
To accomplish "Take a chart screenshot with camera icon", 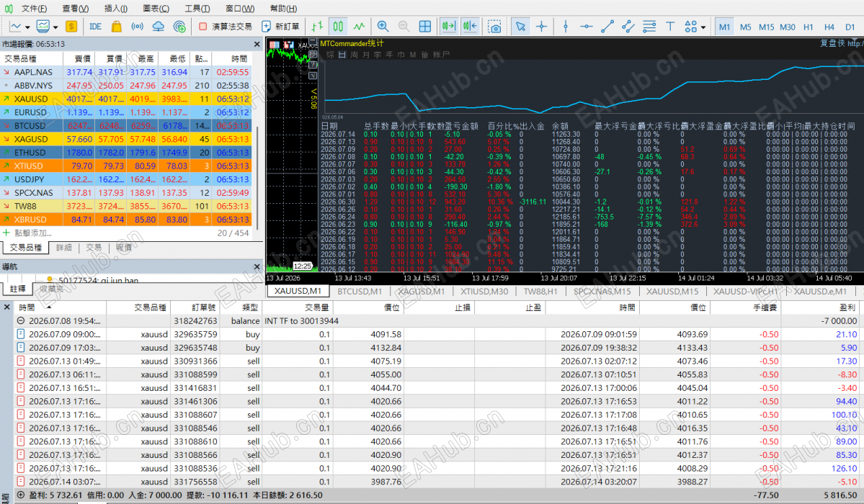I will point(495,27).
